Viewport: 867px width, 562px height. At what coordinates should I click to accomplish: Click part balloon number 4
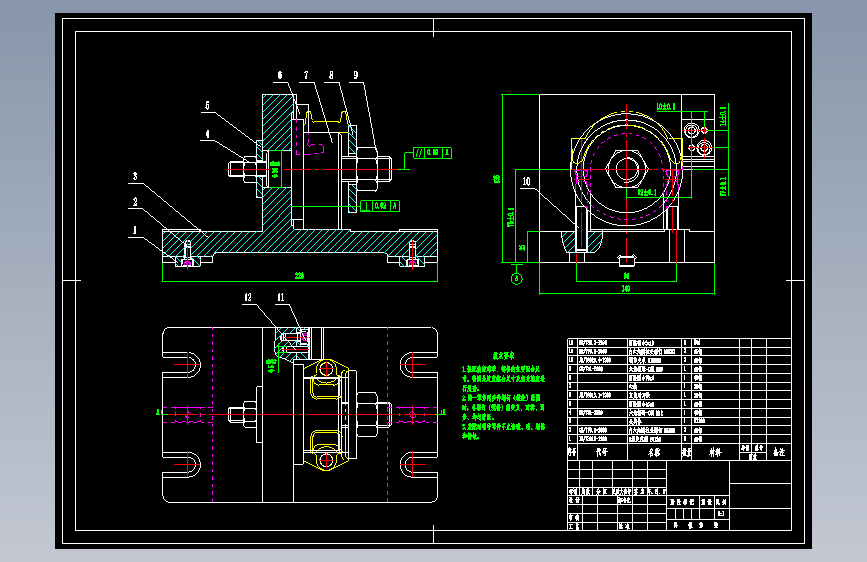(x=207, y=134)
